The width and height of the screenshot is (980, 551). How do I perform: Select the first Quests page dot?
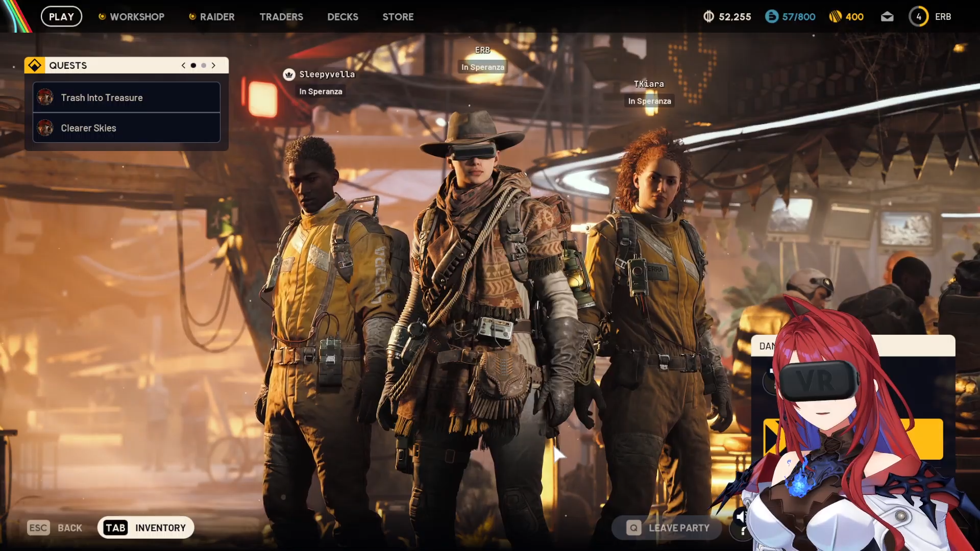pyautogui.click(x=193, y=65)
